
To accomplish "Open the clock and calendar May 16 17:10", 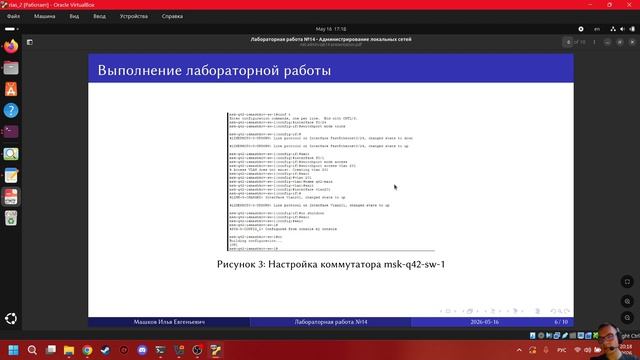I will [x=331, y=29].
